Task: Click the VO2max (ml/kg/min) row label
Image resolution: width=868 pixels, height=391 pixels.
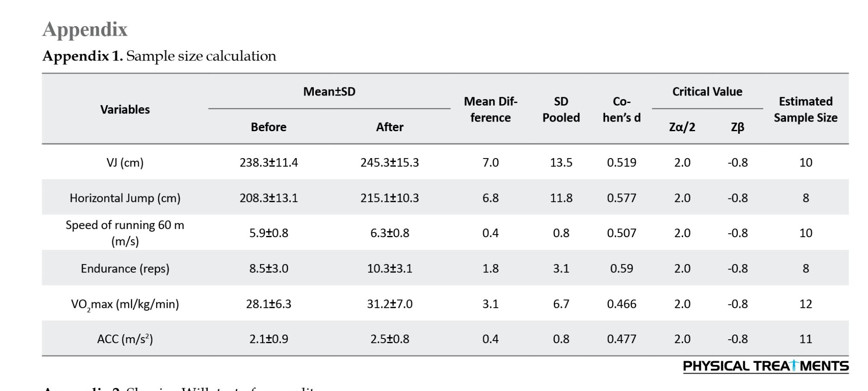Action: pyautogui.click(x=125, y=304)
